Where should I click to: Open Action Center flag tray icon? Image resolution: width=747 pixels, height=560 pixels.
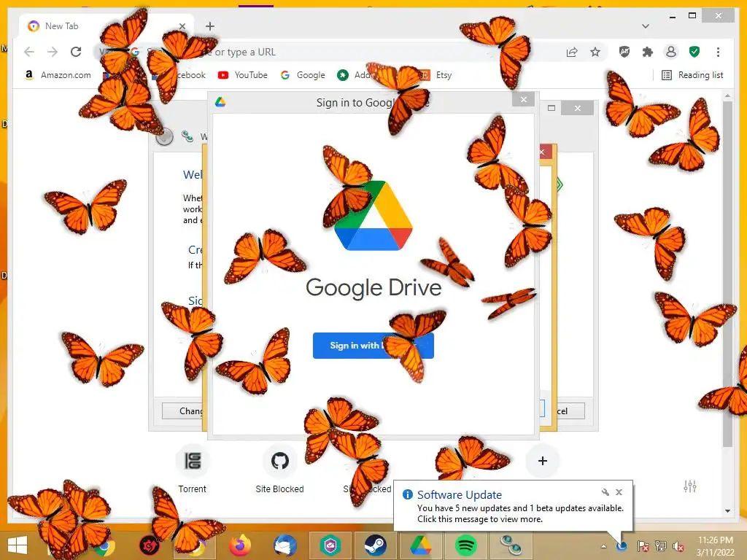coord(643,546)
